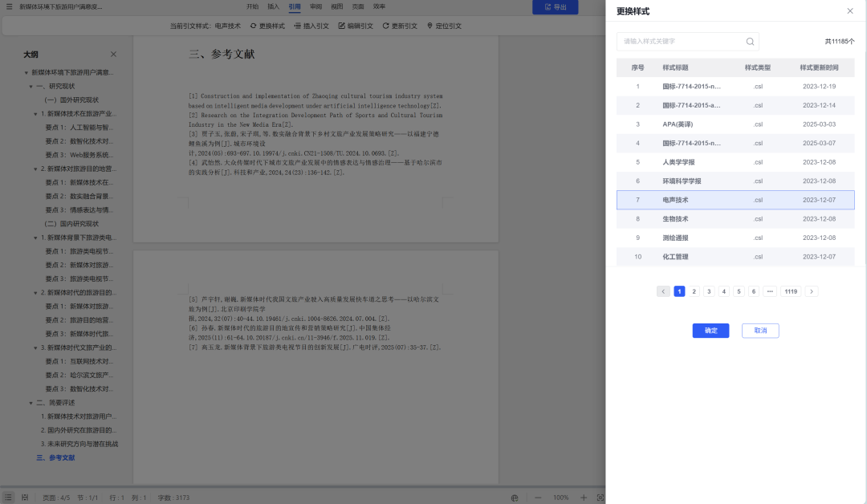Click the 编辑引文 toolbar icon
Image resolution: width=867 pixels, height=504 pixels.
342,26
